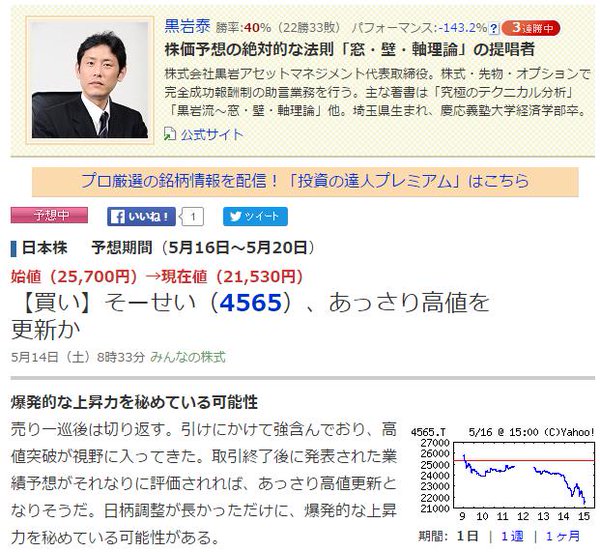Viewport: 600px width, 552px height.
Task: Click the article headline 【買い】そーせい
Action: tap(250, 316)
